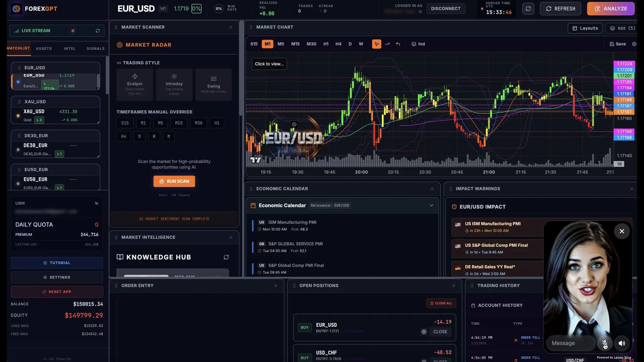This screenshot has width=644, height=362.
Task: Mute the avatar microphone
Action: pos(605,343)
